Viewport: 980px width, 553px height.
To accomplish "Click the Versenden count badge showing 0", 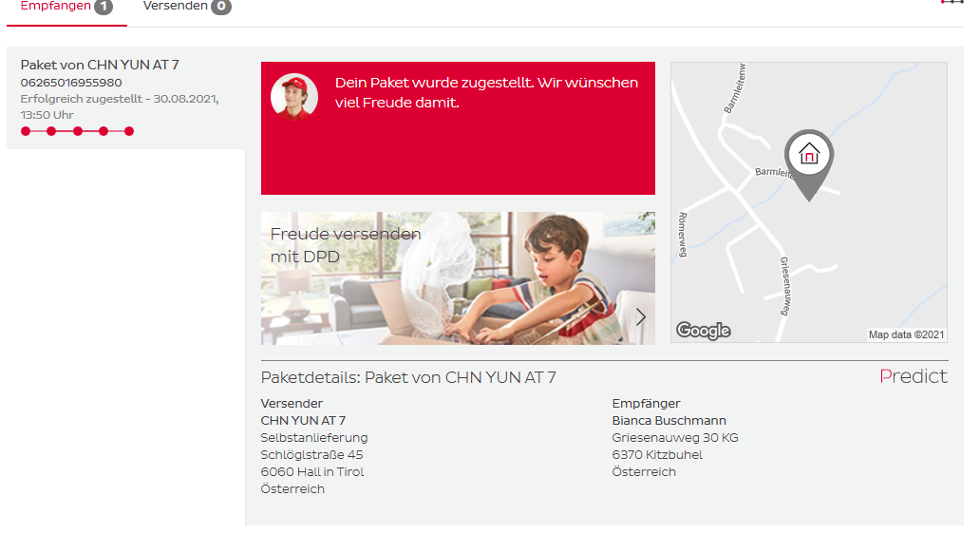I will point(221,7).
